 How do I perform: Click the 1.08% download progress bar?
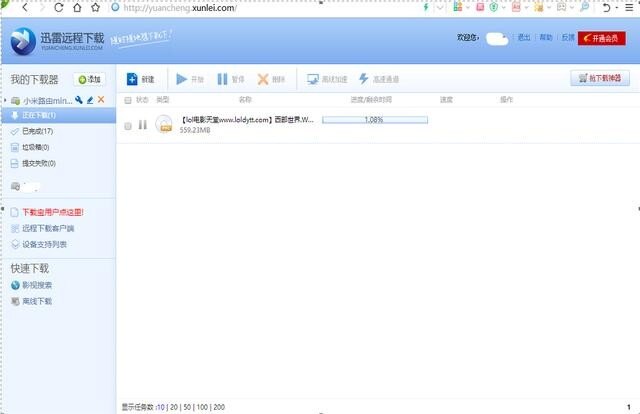pyautogui.click(x=374, y=120)
